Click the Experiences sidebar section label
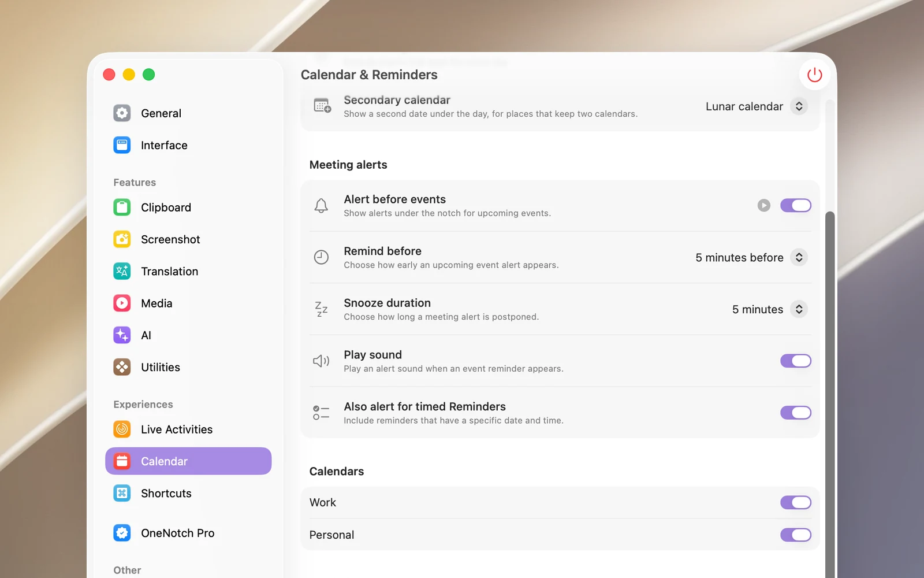The height and width of the screenshot is (578, 924). pos(143,404)
